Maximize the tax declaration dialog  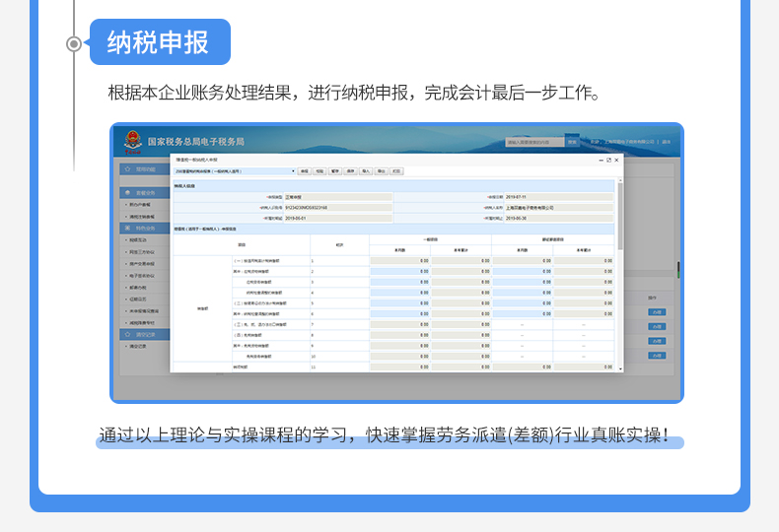tap(608, 159)
